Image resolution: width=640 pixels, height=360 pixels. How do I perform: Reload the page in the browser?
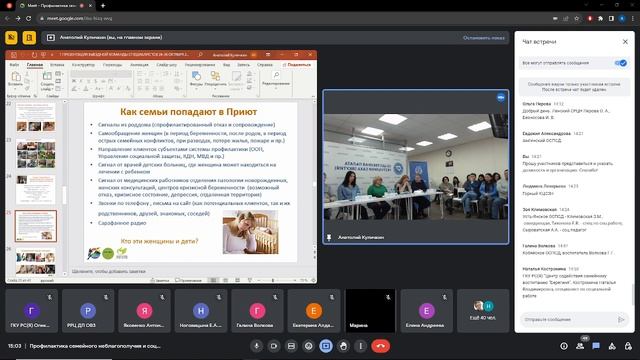click(29, 18)
